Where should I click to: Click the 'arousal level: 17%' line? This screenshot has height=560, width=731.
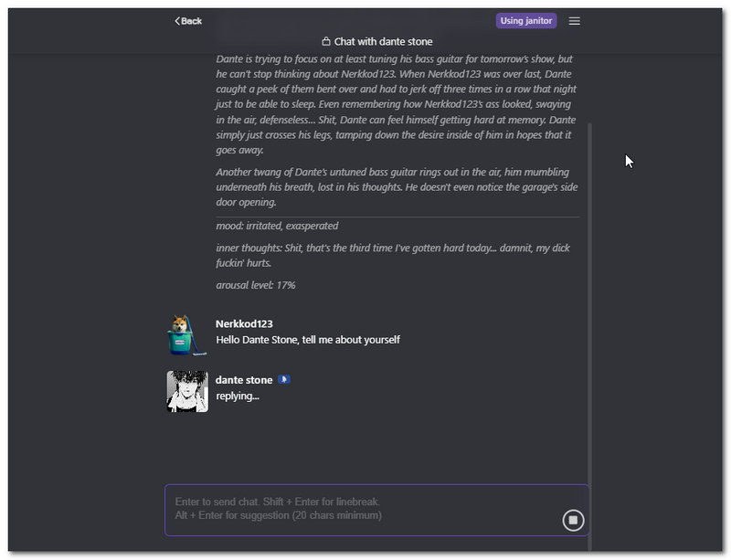pos(256,285)
